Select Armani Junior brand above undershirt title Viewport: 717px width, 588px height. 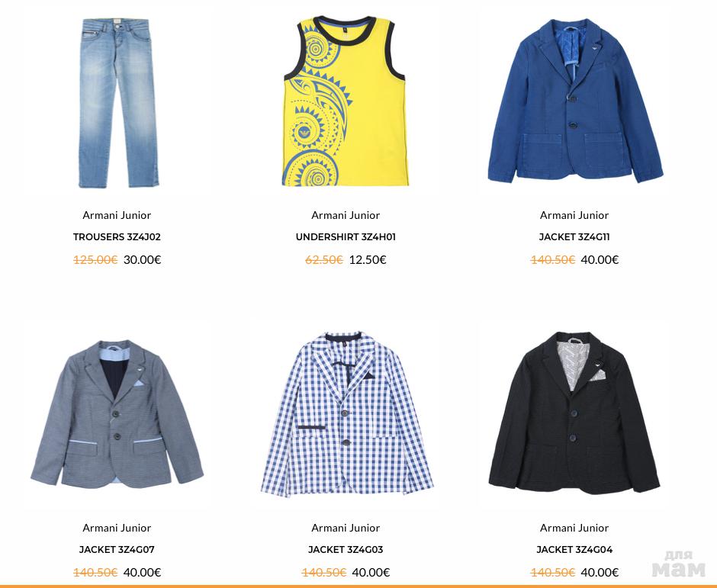pos(346,215)
